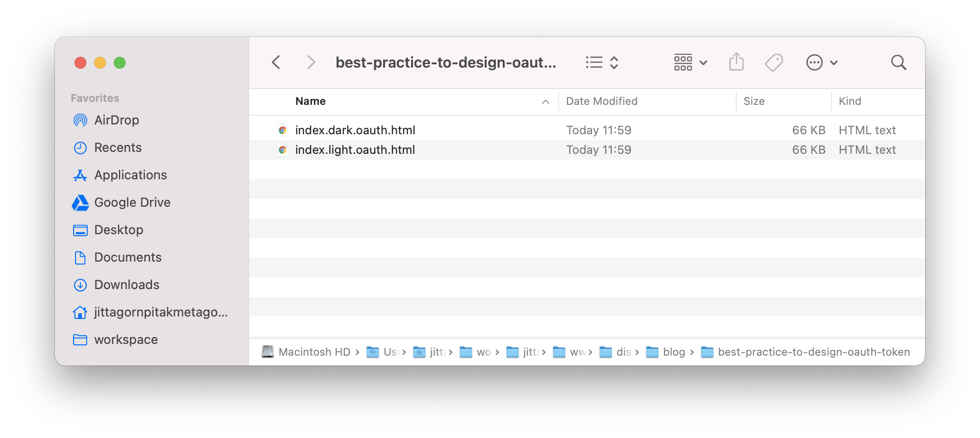Viewport: 980px width, 438px height.
Task: Select the index.light.oauth.html file row
Action: (355, 150)
